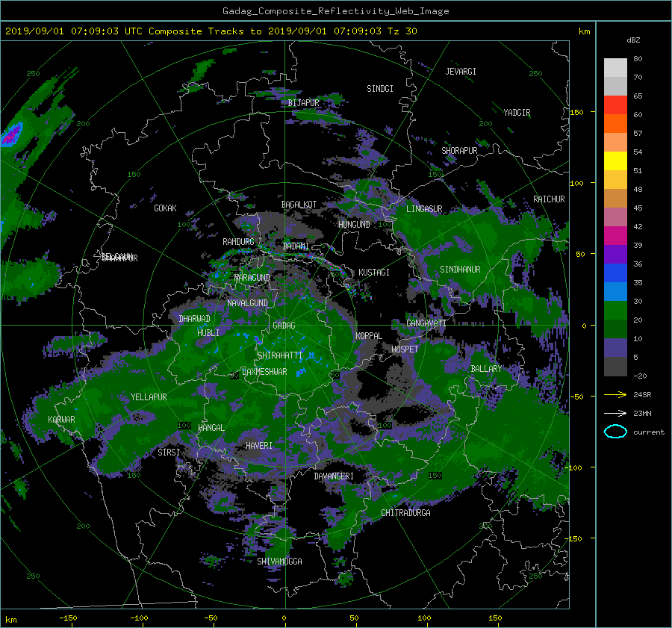Select the dark grey 5 dBZ swatch

[615, 367]
